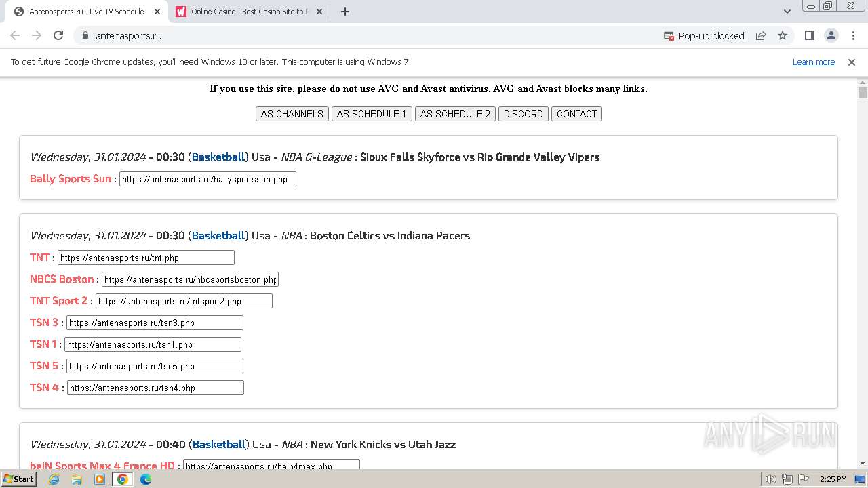The width and height of the screenshot is (868, 488).
Task: Click the NBCS Boston channel label
Action: [x=62, y=279]
